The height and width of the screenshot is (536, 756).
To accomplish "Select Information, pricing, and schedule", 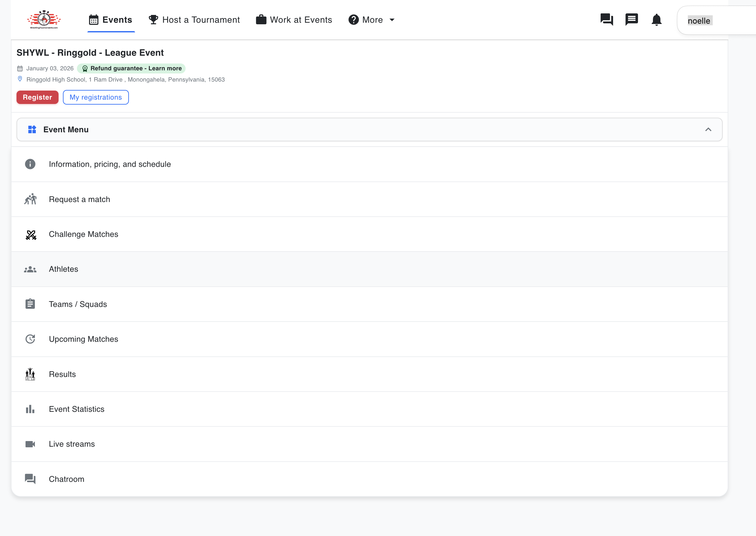I will click(110, 164).
